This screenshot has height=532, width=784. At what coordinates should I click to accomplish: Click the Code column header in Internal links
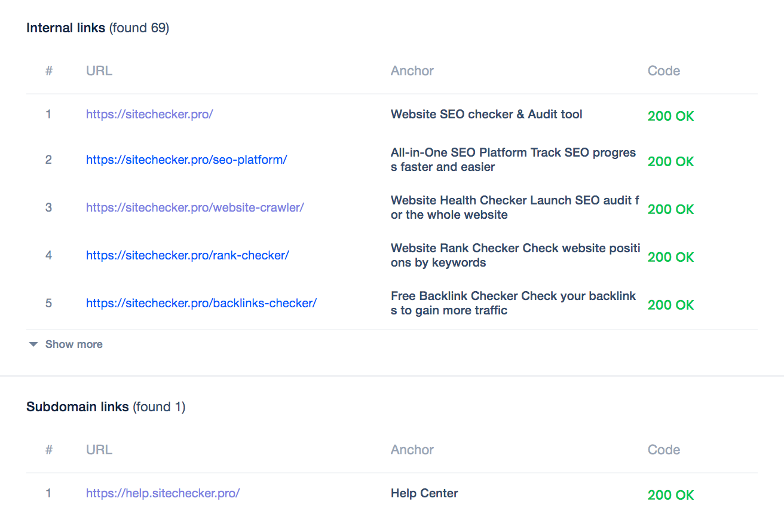664,71
